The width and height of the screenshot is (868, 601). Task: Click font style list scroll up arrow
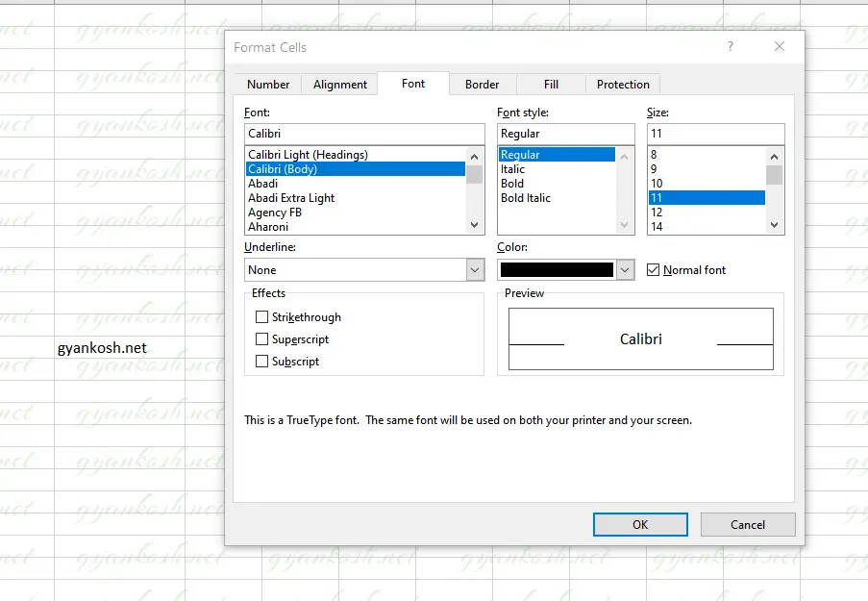coord(625,157)
